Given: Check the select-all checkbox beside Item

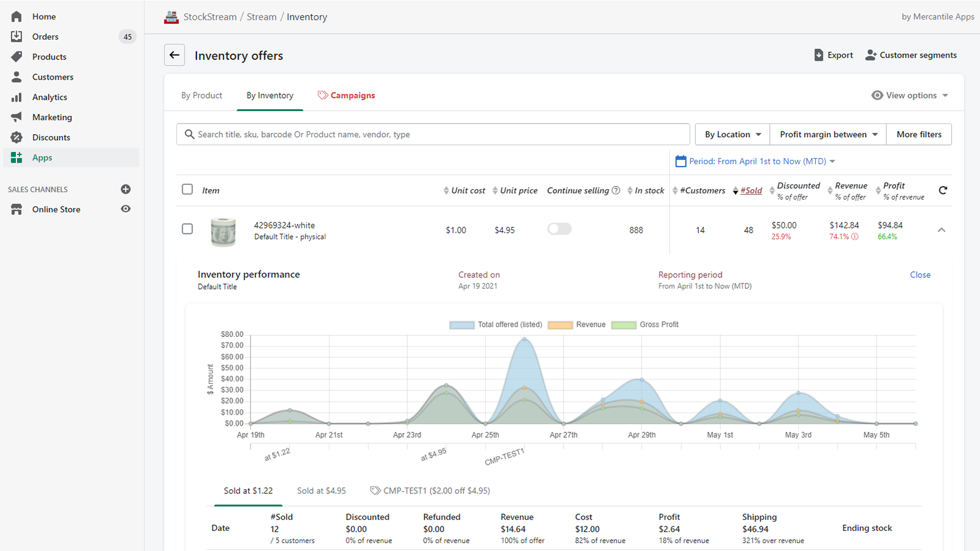Looking at the screenshot, I should (187, 190).
